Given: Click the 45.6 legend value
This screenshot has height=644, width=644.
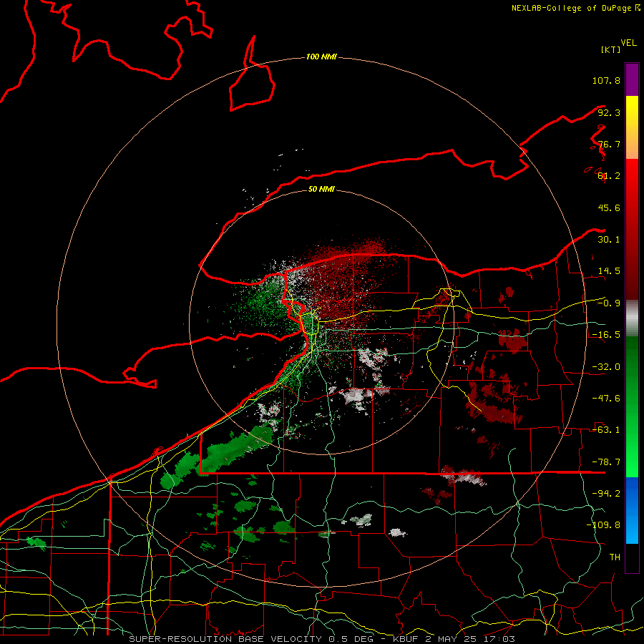Looking at the screenshot, I should (609, 208).
